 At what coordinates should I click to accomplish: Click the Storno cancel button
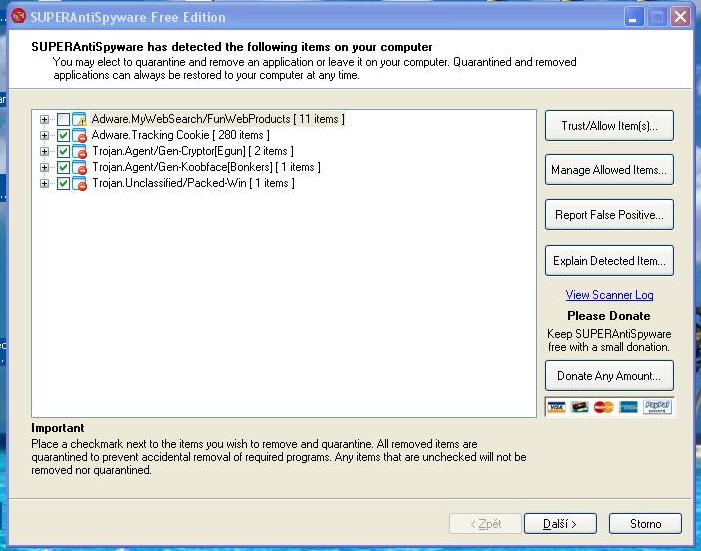click(645, 523)
